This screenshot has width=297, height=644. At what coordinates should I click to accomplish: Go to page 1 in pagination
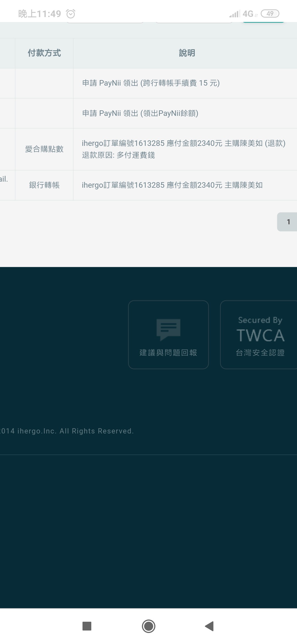tap(287, 222)
